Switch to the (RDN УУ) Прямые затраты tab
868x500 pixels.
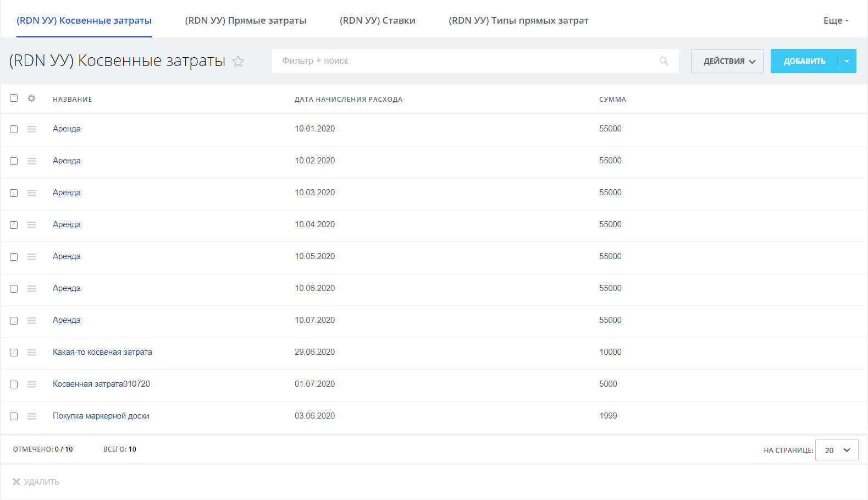tap(245, 20)
